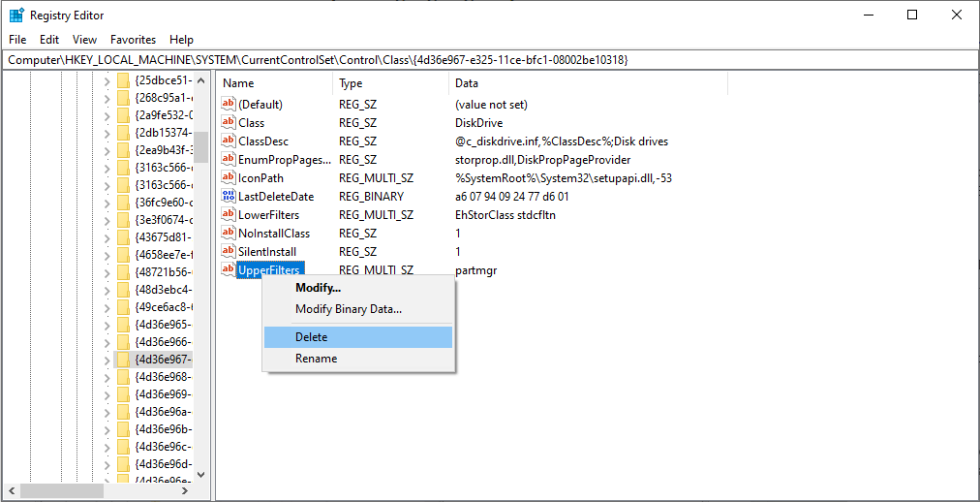This screenshot has width=980, height=502.
Task: Click the SilentInstall value icon
Action: (x=229, y=252)
